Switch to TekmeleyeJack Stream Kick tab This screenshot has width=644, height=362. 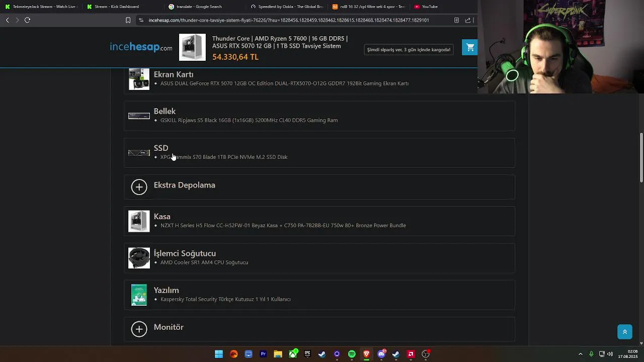pos(41,7)
